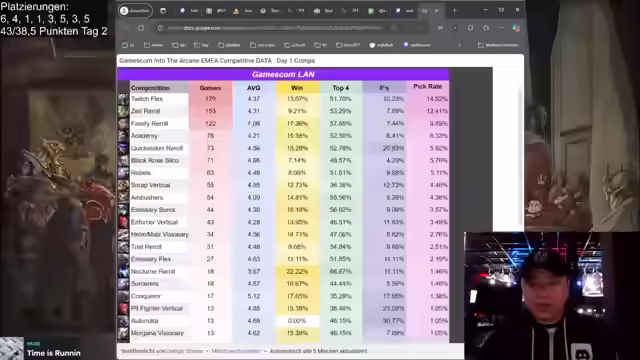Close the active browser tab

coord(436,11)
